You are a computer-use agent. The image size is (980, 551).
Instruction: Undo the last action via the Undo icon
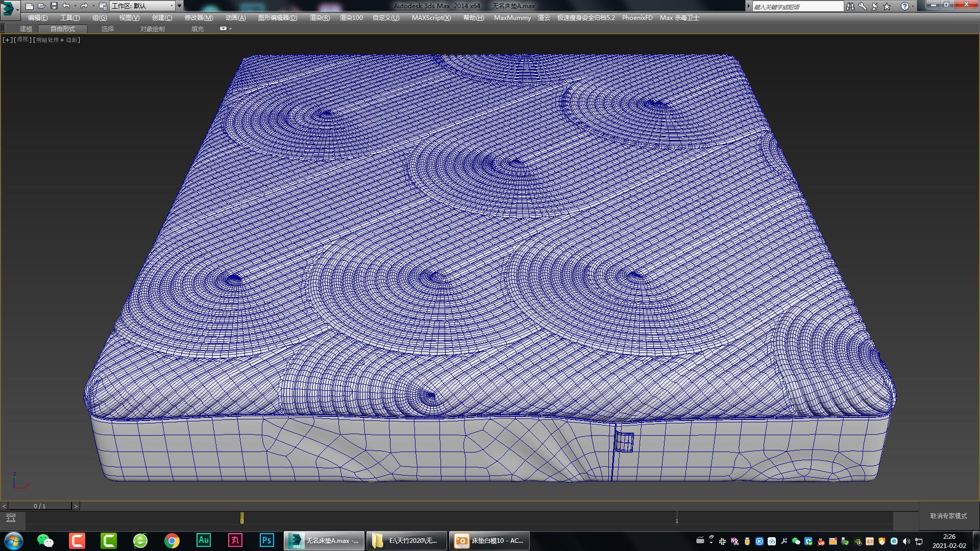coord(65,6)
